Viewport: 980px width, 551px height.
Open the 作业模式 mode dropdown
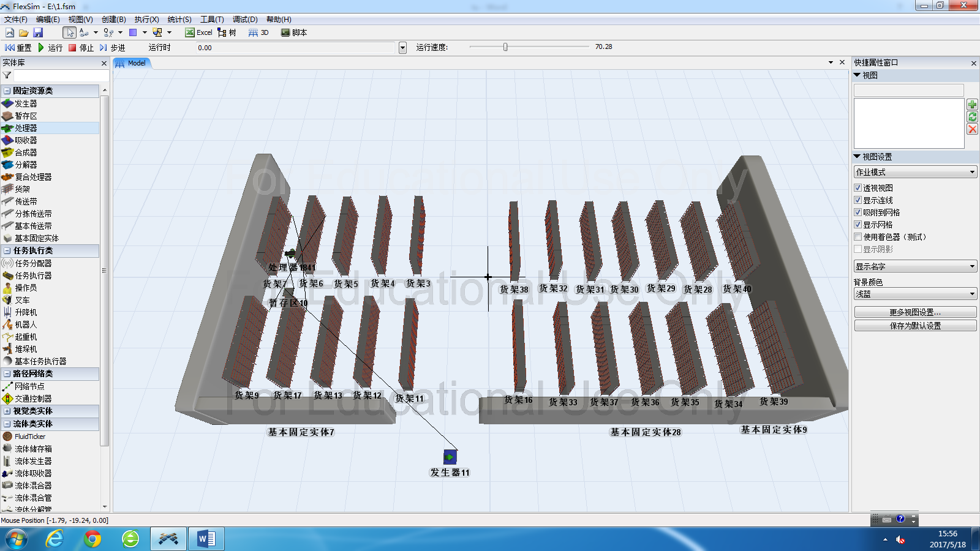coord(915,172)
